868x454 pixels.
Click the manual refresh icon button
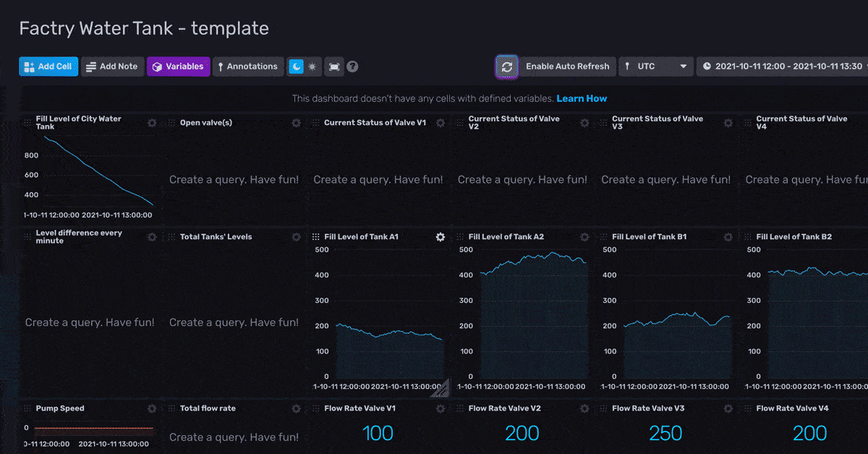[507, 67]
